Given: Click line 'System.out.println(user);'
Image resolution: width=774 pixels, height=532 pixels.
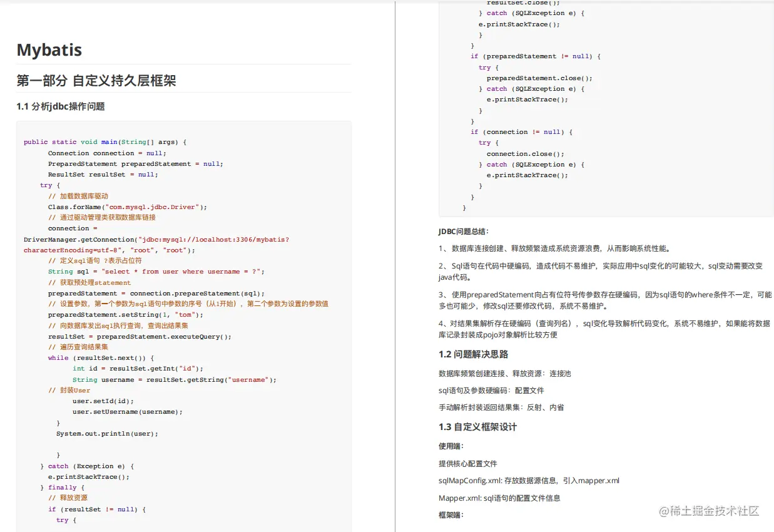Looking at the screenshot, I should click(x=107, y=434).
